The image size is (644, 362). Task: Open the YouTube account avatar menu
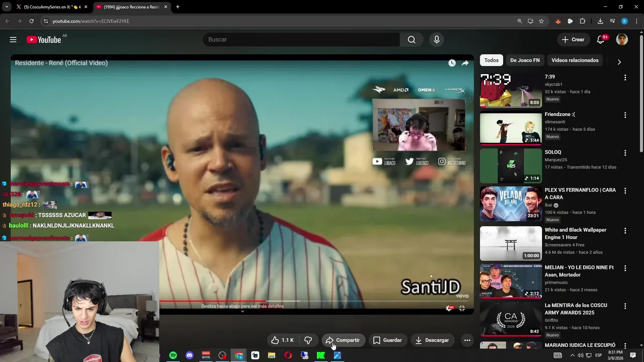click(x=622, y=40)
